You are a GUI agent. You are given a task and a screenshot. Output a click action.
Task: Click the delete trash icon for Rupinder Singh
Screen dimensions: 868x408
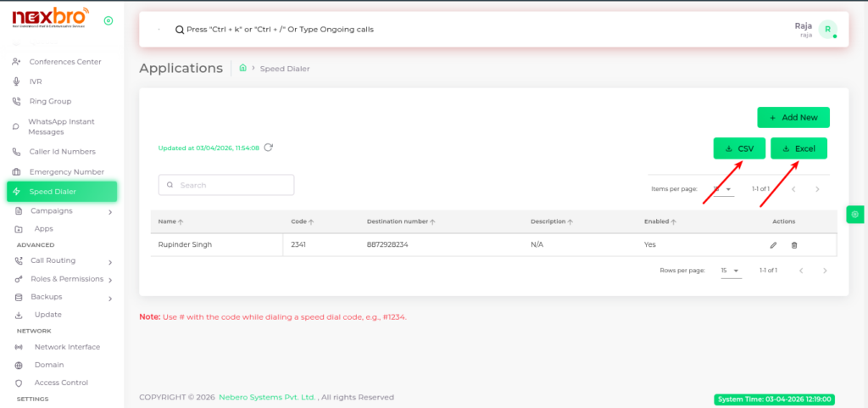coord(794,245)
